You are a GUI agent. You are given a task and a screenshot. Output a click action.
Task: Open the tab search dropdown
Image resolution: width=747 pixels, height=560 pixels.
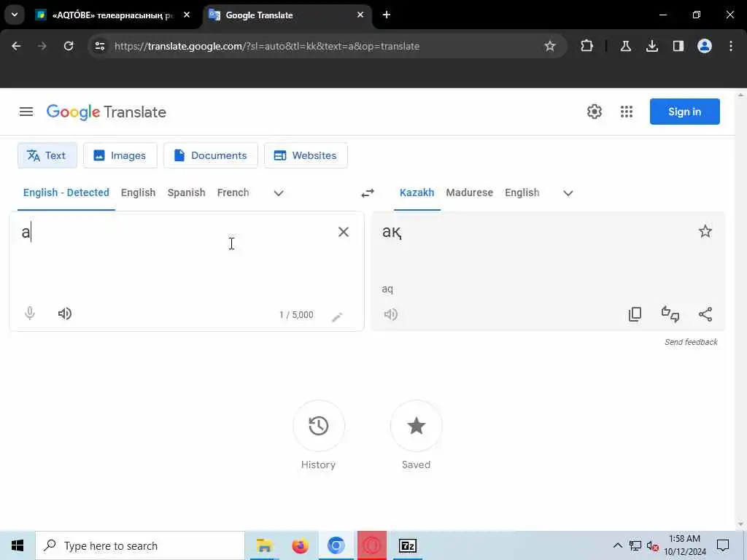[15, 15]
